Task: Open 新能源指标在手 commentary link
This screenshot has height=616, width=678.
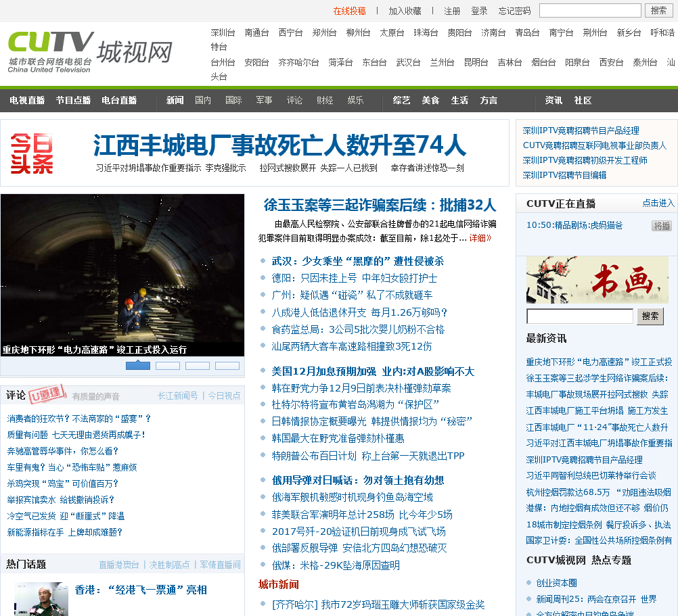Action: tap(65, 532)
